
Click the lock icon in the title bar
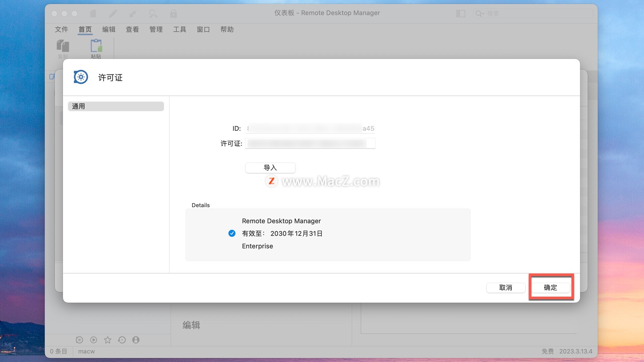pos(173,13)
